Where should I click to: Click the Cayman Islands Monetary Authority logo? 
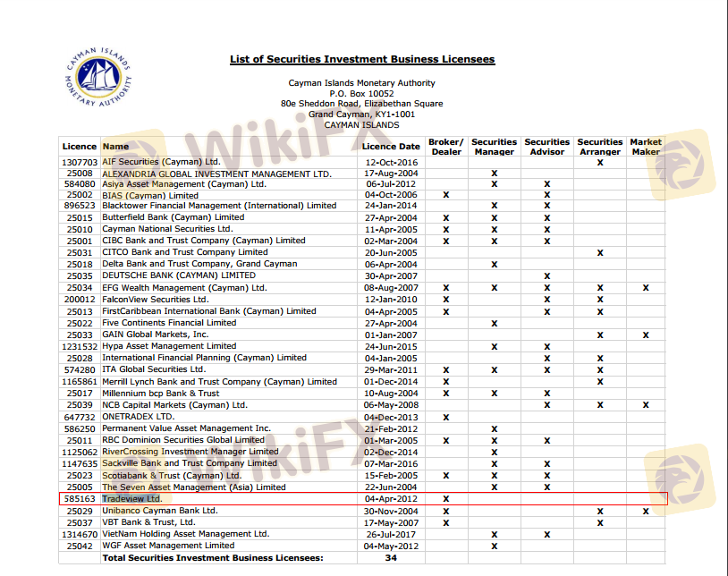click(98, 81)
